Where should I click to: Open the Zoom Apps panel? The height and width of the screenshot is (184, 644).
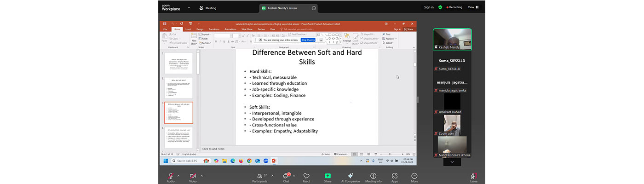(395, 177)
